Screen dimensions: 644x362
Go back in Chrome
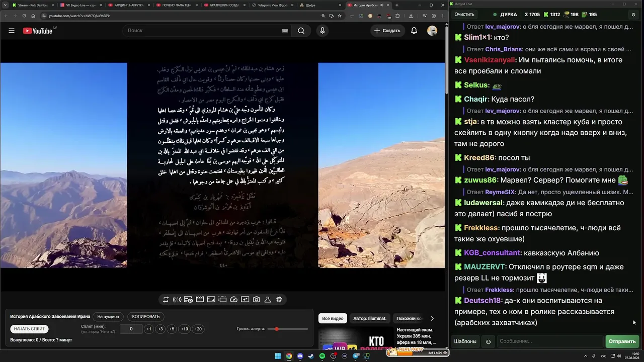point(6,16)
